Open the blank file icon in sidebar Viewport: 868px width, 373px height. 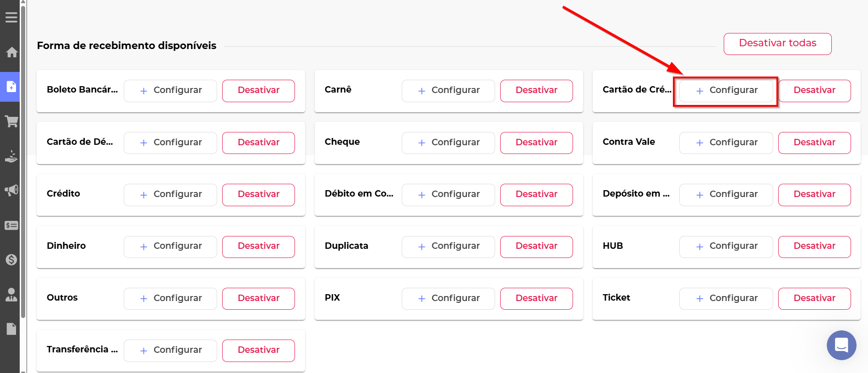(x=11, y=329)
